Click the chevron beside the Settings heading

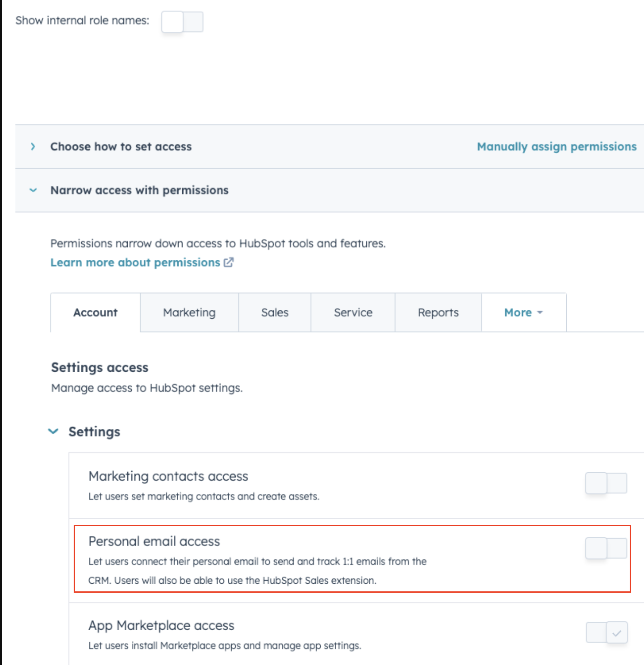pos(53,431)
